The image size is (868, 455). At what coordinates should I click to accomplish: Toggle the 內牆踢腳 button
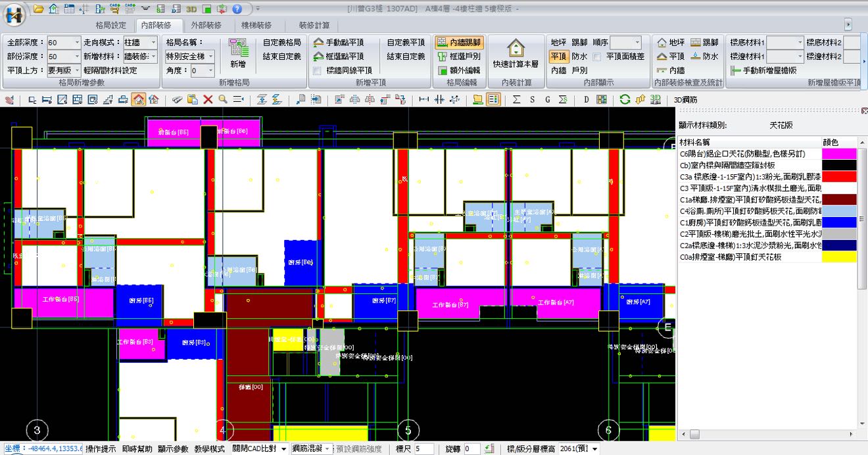[x=458, y=43]
